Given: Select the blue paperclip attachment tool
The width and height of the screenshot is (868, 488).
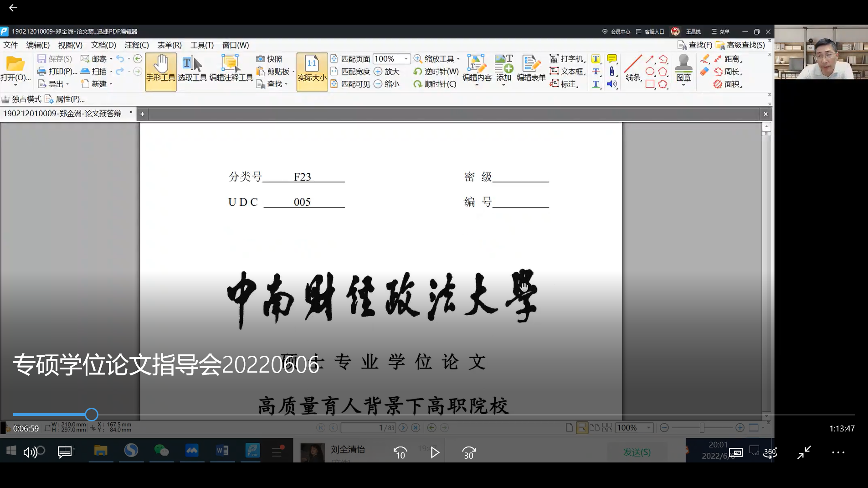Looking at the screenshot, I should coord(612,72).
